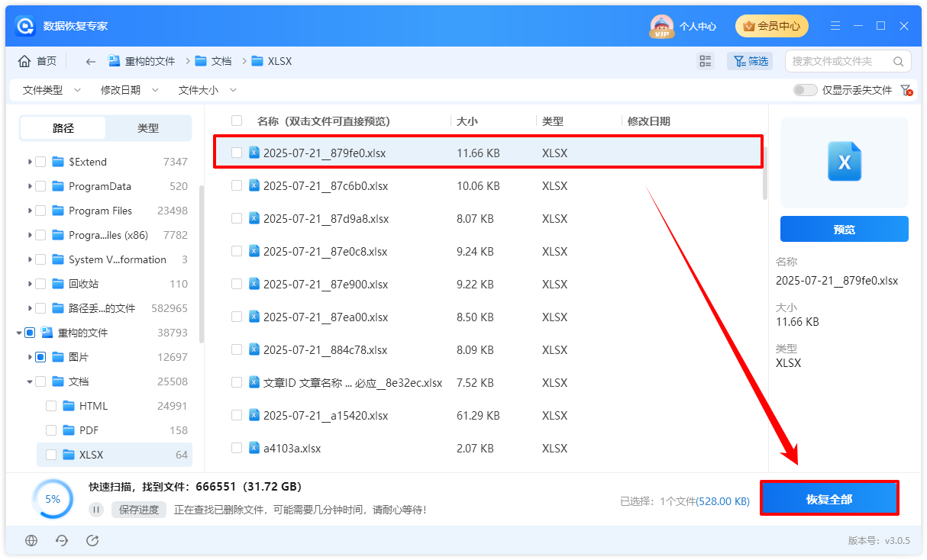Click the 5% scan progress ring
The height and width of the screenshot is (560, 927).
point(53,499)
